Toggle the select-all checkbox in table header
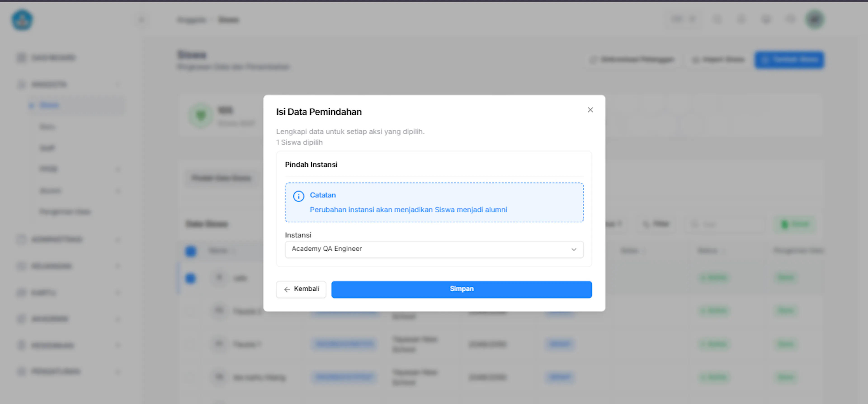This screenshot has width=868, height=404. [191, 251]
